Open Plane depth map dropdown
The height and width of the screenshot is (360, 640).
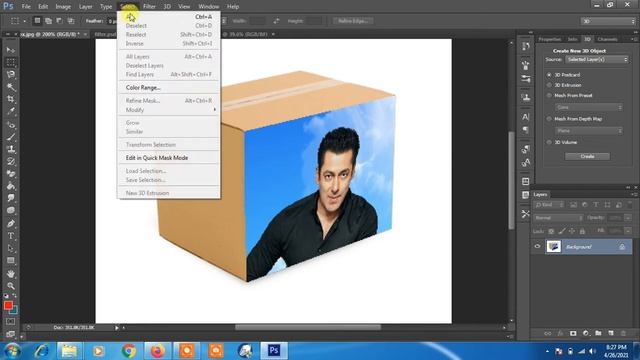589,131
